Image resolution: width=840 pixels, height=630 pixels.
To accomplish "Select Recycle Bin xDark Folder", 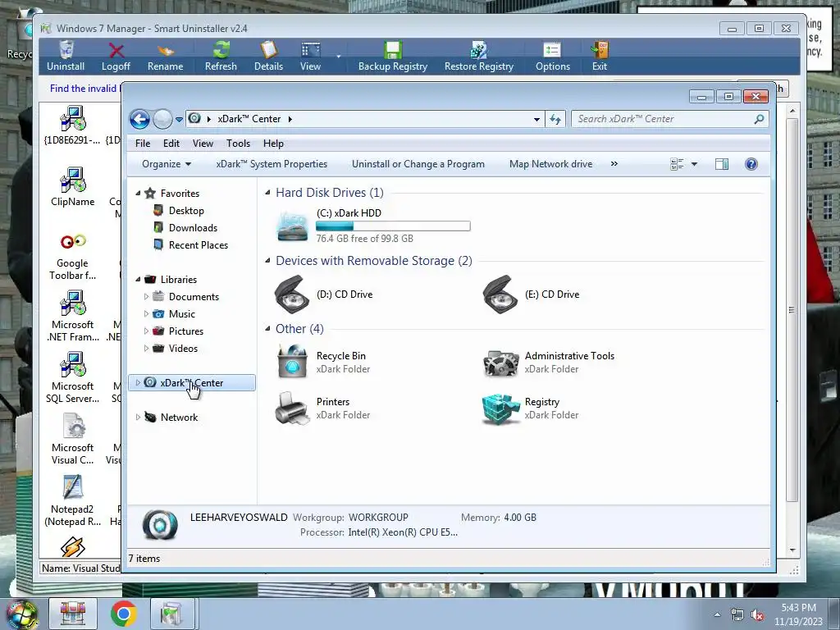I will click(322, 362).
